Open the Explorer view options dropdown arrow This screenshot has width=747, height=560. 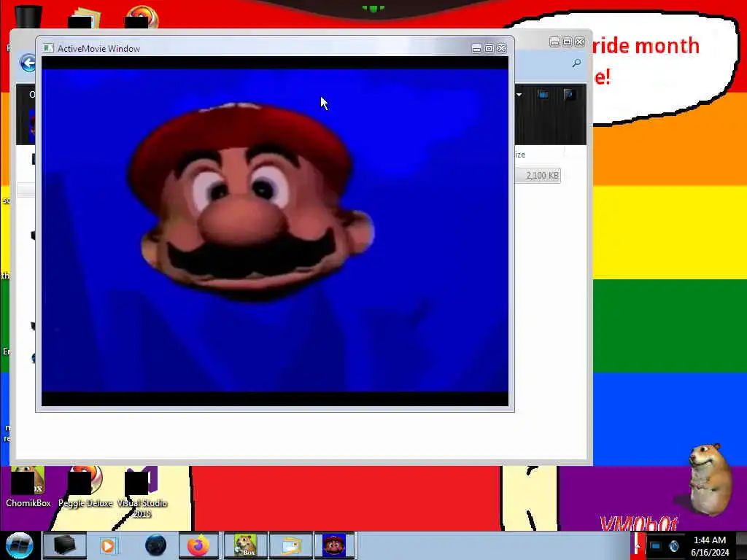pos(519,95)
